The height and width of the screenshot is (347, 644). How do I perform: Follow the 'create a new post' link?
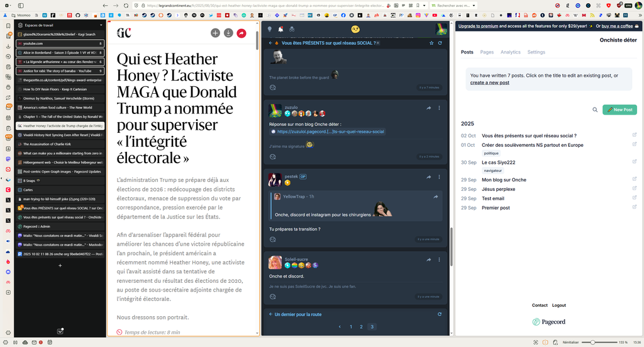(x=489, y=82)
